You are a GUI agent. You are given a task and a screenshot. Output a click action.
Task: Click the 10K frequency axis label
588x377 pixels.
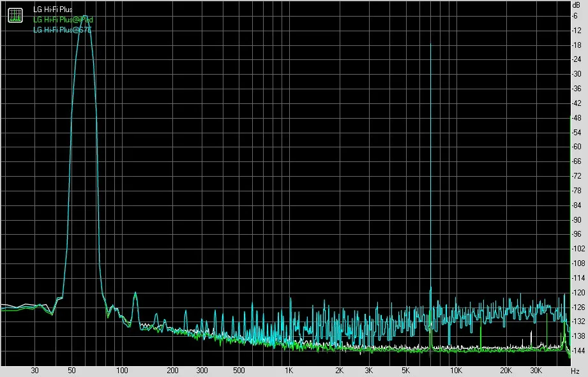(x=456, y=371)
